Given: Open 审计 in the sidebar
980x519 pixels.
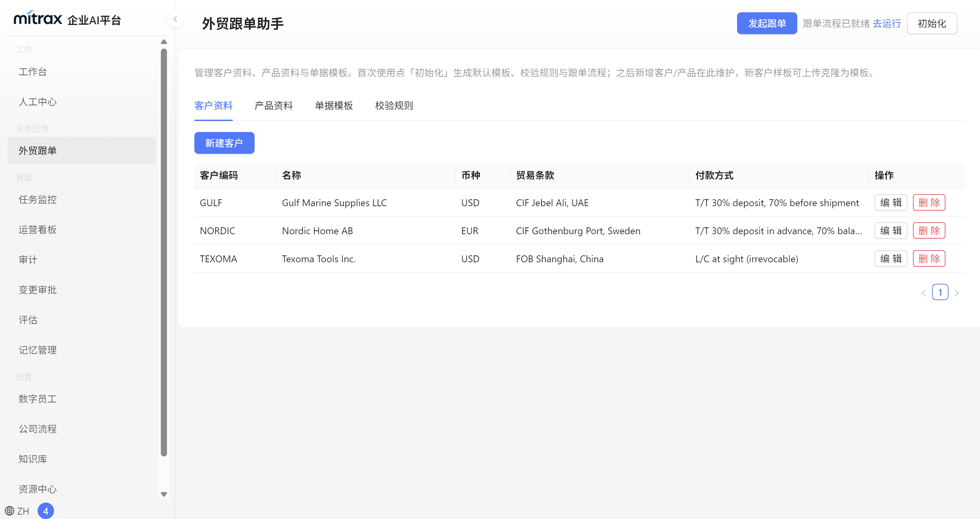Looking at the screenshot, I should pyautogui.click(x=82, y=260).
